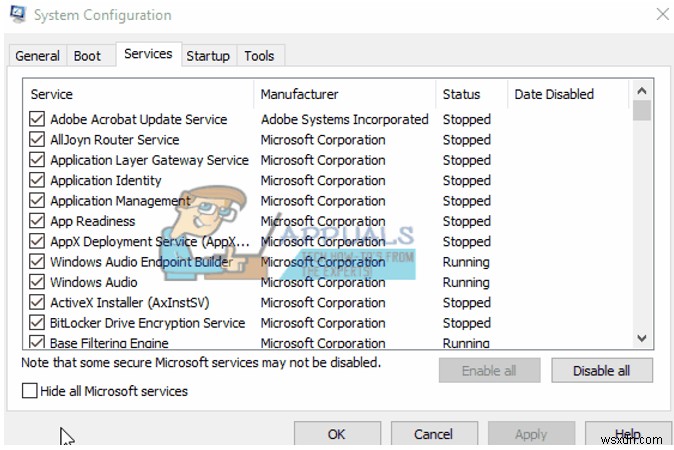Screen dimensions: 674x450
Task: Select the Tools tab
Action: 259,56
